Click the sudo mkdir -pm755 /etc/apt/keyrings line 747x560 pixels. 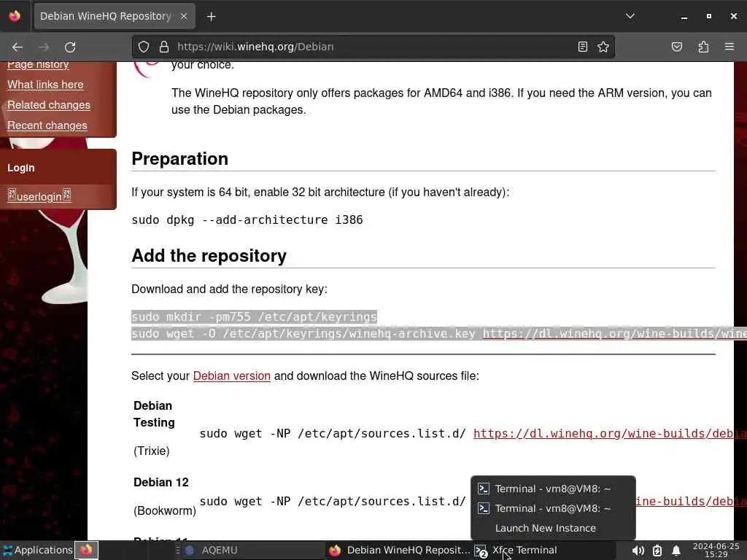coord(255,317)
